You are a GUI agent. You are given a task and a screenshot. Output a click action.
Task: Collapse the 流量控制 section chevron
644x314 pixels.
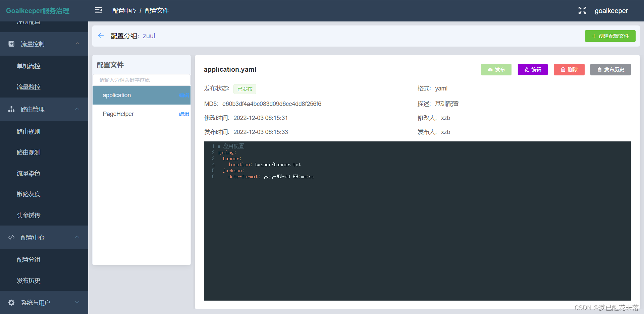tap(77, 44)
